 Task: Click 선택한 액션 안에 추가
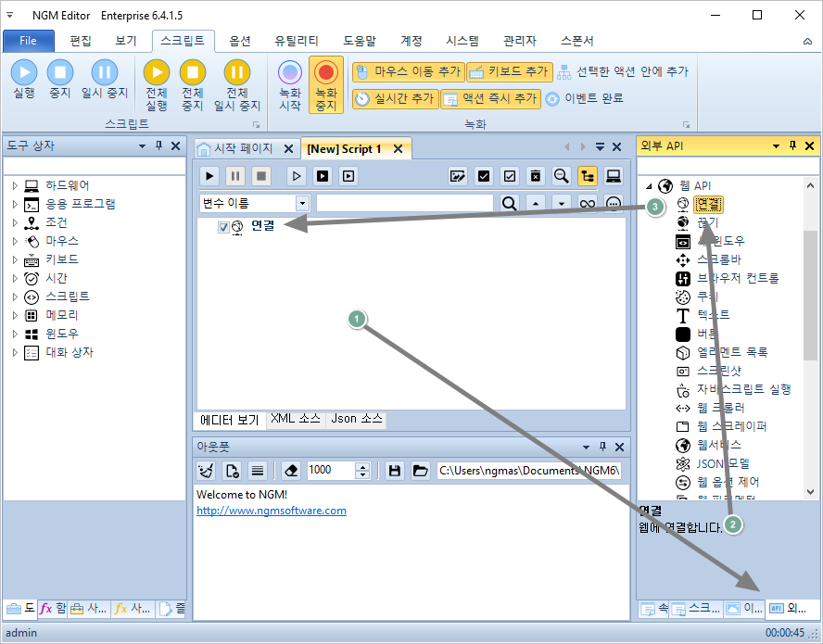click(x=623, y=72)
